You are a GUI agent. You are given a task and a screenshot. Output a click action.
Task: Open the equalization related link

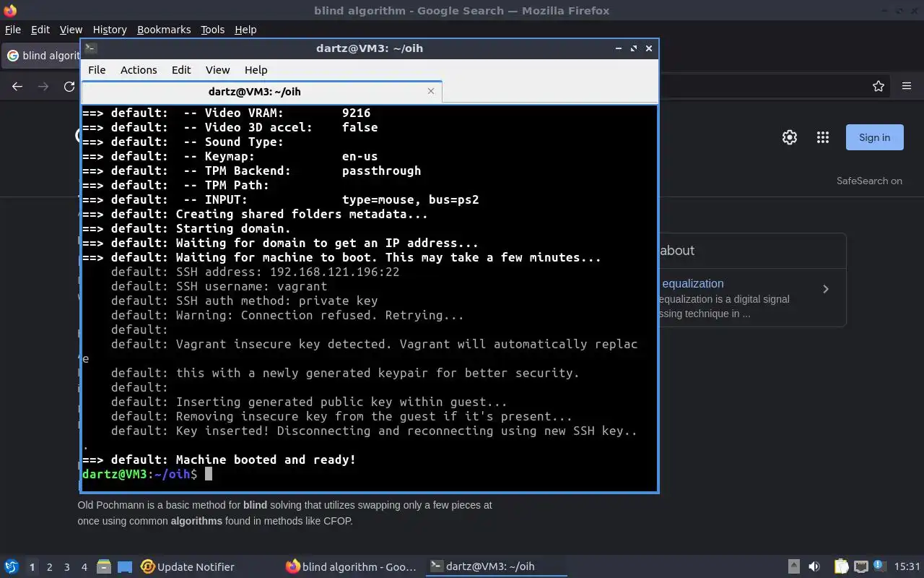(x=692, y=283)
